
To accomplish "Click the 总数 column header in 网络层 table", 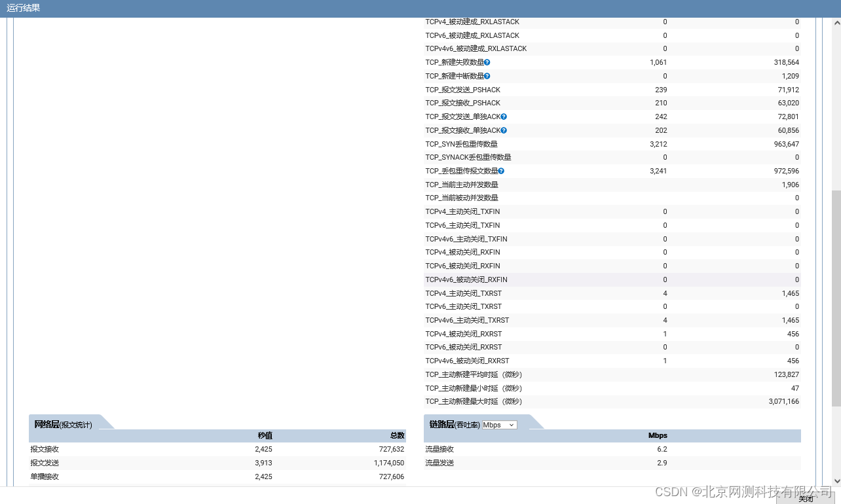I will click(x=397, y=435).
